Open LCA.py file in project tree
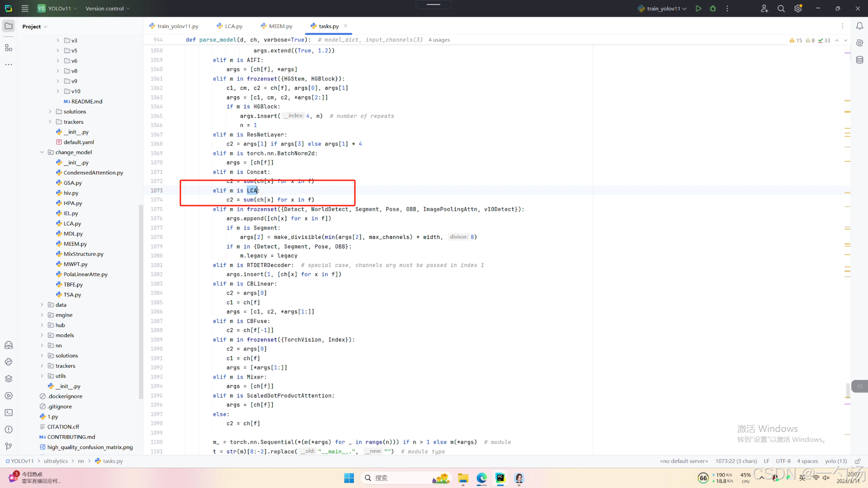Screen dimensions: 868x488 72,224
